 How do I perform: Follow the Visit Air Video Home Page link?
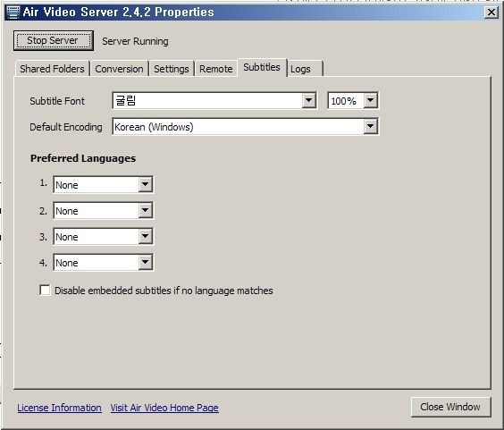164,408
